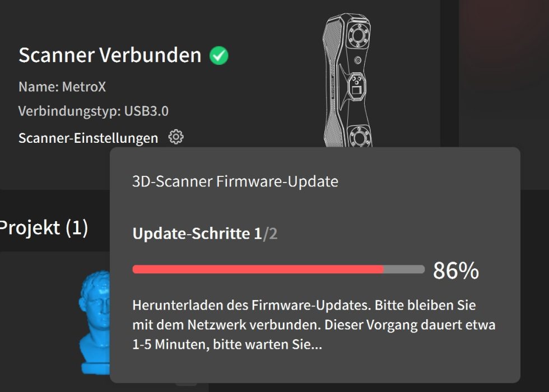Click the Scanner-Einstellungen label
Image resolution: width=549 pixels, height=392 pixels.
(x=89, y=138)
